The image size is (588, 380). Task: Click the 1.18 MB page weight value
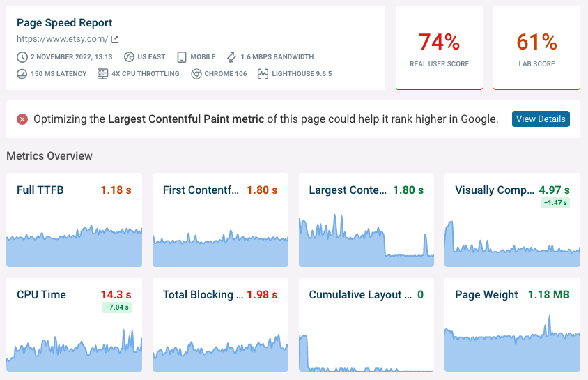pos(548,295)
